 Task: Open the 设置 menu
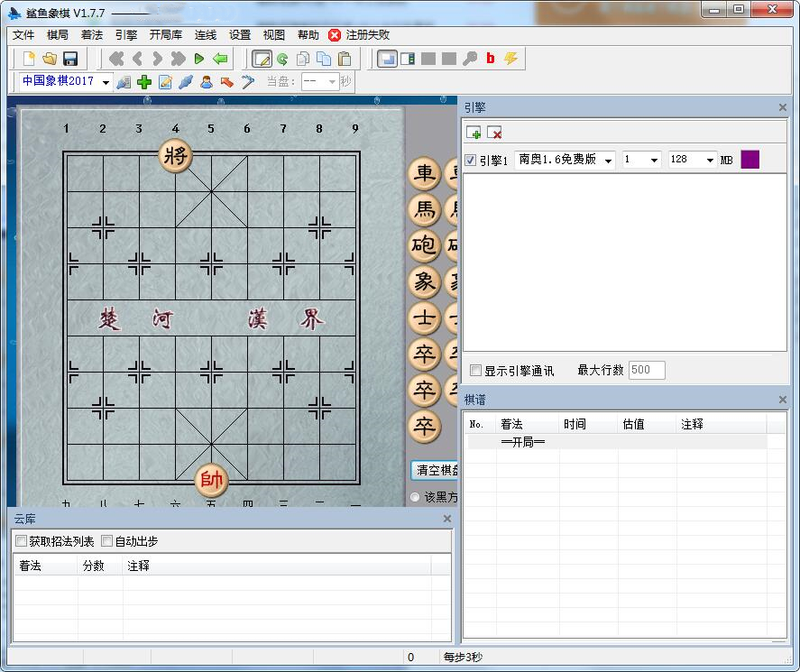[240, 34]
